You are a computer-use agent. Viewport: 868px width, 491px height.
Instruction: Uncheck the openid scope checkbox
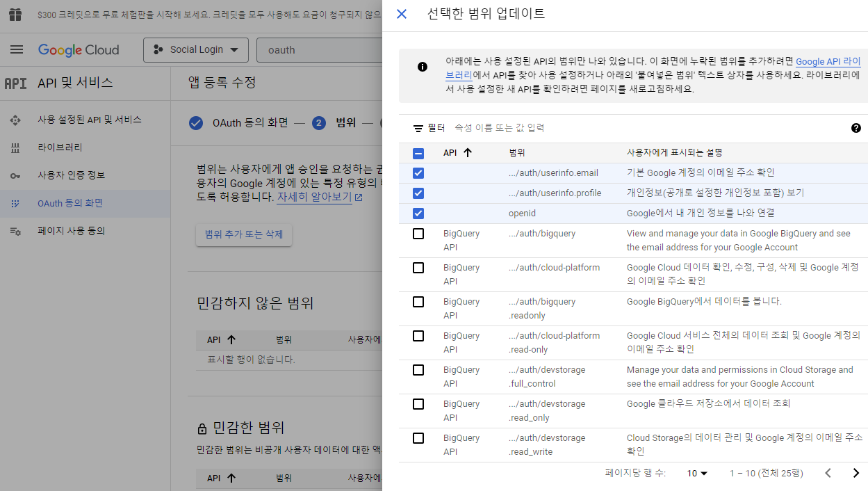(418, 214)
